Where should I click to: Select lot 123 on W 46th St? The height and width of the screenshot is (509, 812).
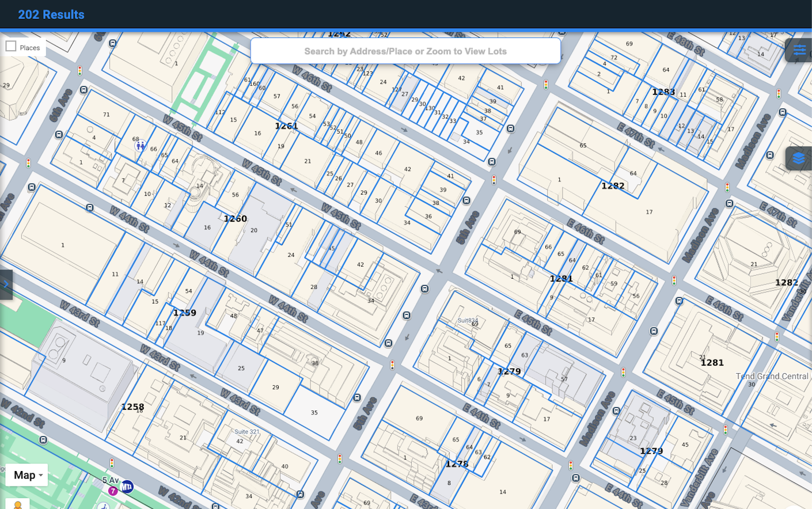pos(367,73)
